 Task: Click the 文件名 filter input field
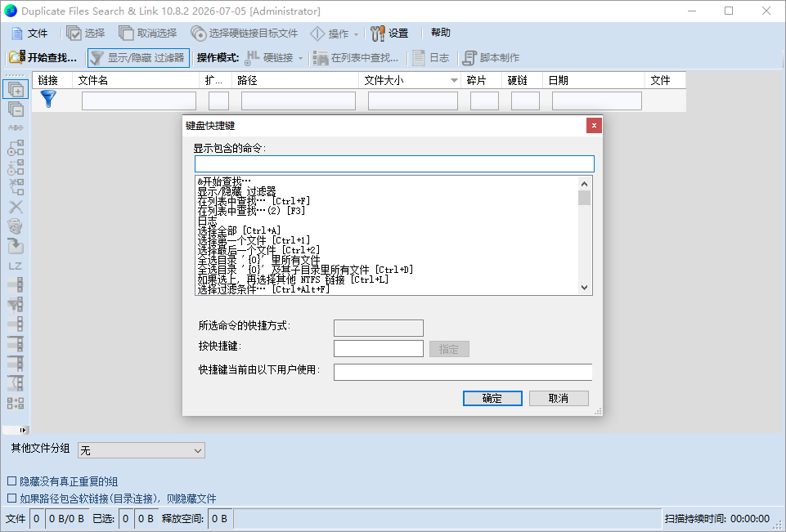[139, 101]
